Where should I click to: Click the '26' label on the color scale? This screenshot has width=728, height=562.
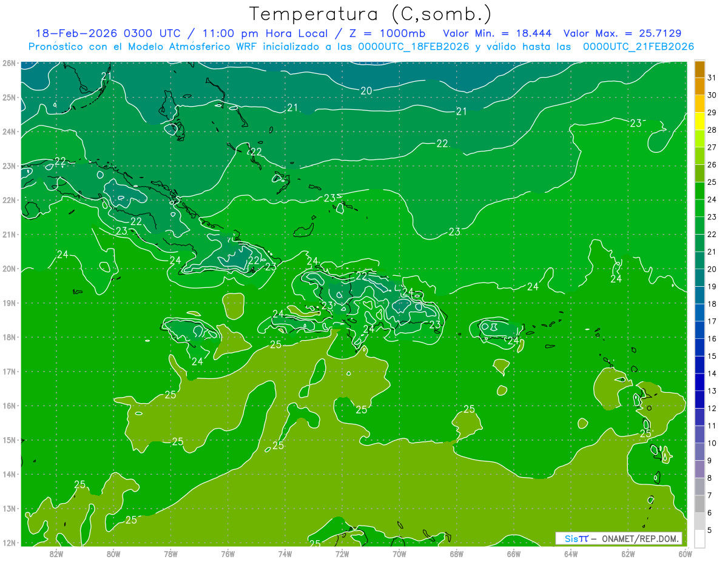[x=712, y=165]
